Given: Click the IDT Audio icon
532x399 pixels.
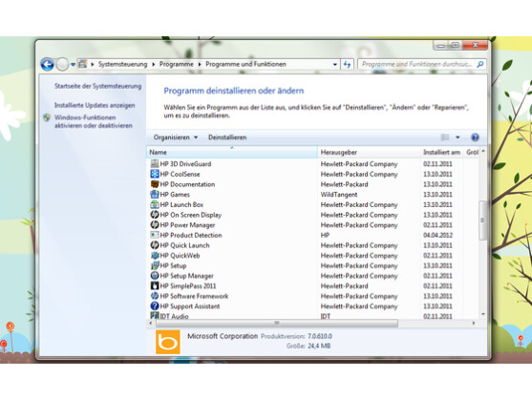Looking at the screenshot, I should pos(155,316).
